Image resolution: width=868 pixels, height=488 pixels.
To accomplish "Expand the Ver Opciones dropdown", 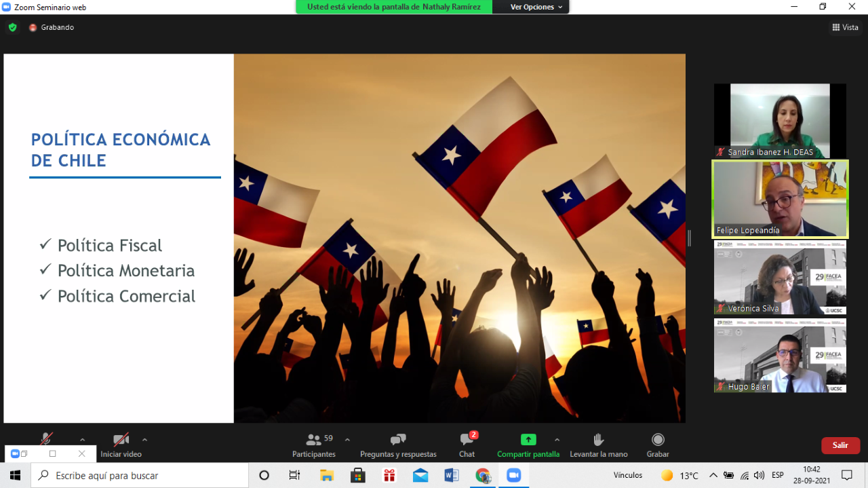I will pos(536,7).
